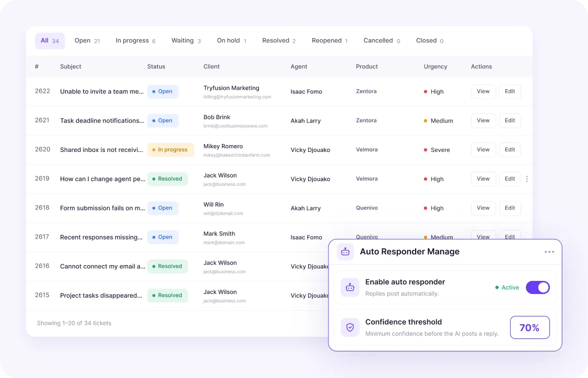Click subject 'Cannot connect my email a...'
Image resolution: width=588 pixels, height=378 pixels.
[103, 266]
